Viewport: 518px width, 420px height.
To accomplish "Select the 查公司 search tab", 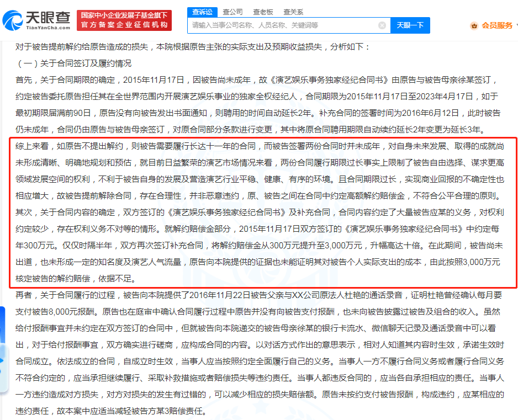I will [x=232, y=12].
